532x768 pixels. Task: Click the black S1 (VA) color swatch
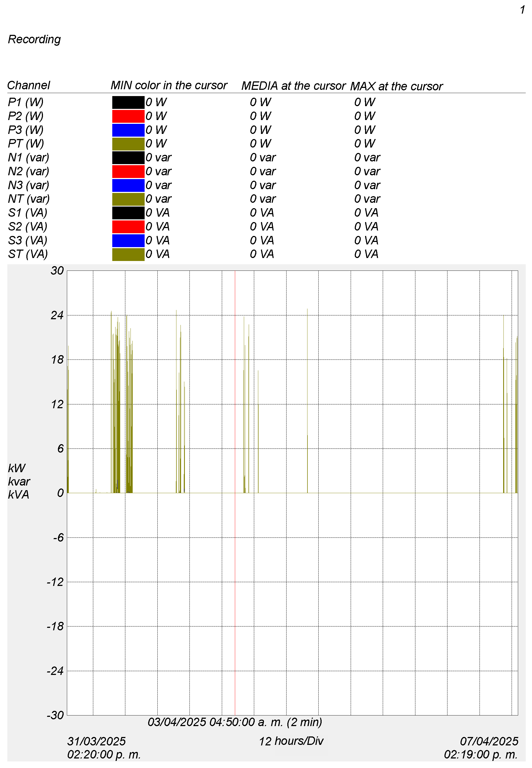point(128,213)
